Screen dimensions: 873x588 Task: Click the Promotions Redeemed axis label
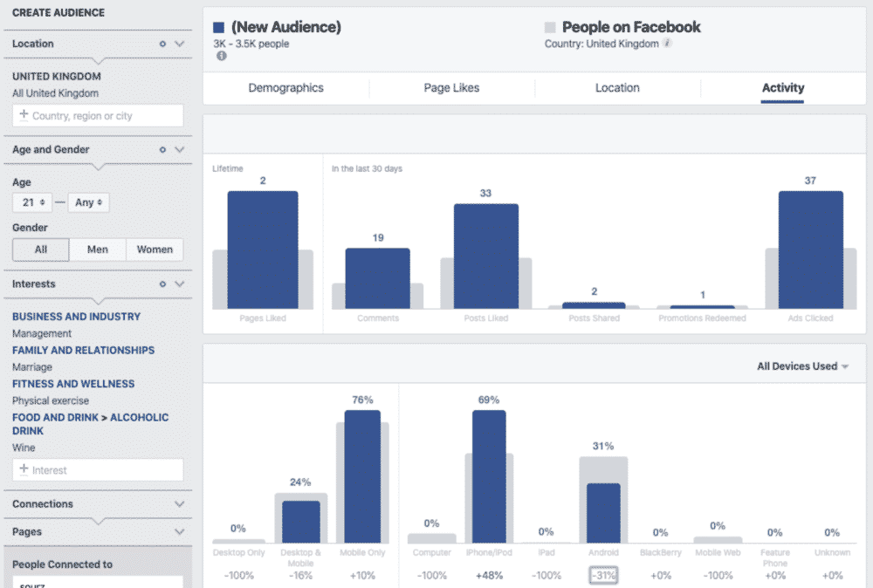point(702,318)
